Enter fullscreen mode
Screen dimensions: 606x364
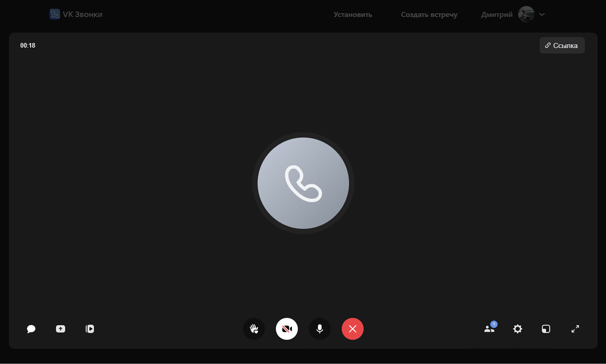pyautogui.click(x=575, y=329)
